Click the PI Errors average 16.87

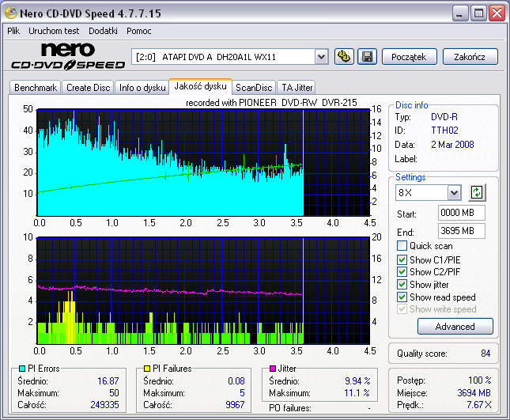pos(108,381)
